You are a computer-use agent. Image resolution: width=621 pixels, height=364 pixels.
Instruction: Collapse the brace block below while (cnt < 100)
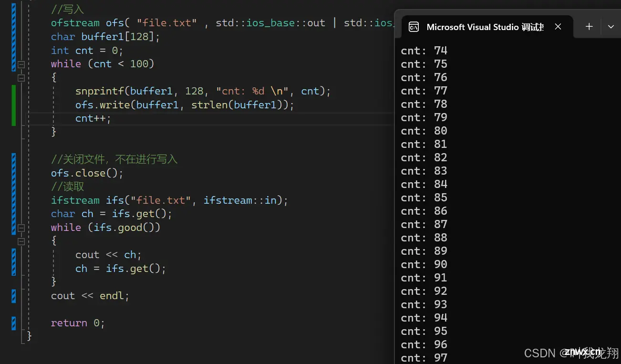click(21, 78)
